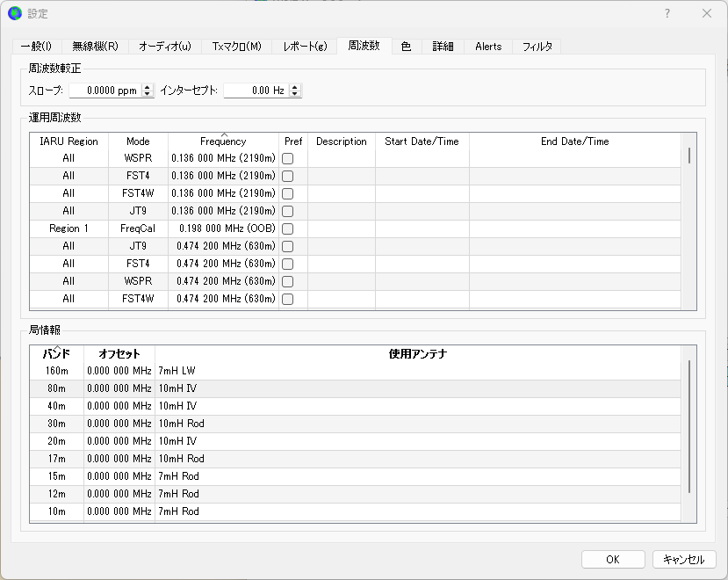Click the 30m 10mH Rod antenna cell

click(418, 424)
